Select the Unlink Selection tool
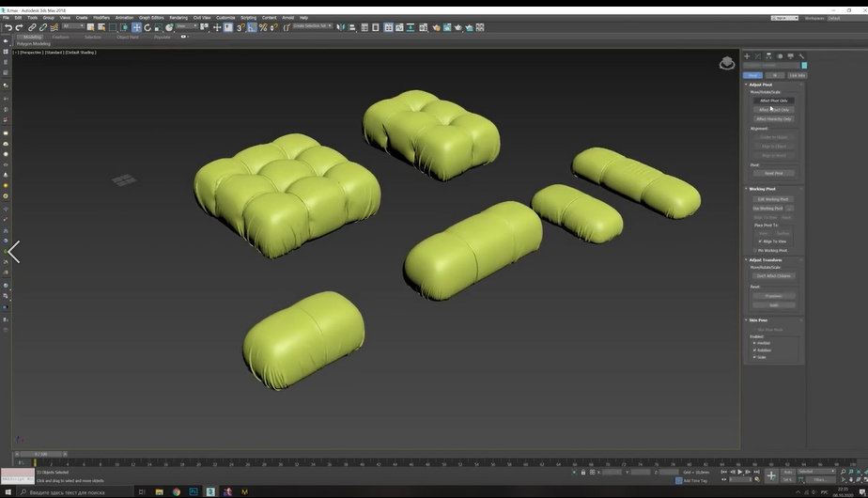Viewport: 868px width, 498px height. (x=43, y=27)
